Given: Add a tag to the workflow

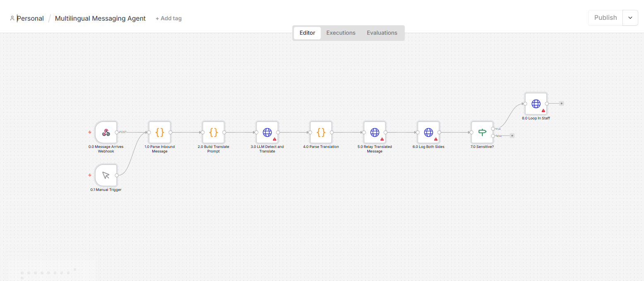Looking at the screenshot, I should tap(169, 19).
